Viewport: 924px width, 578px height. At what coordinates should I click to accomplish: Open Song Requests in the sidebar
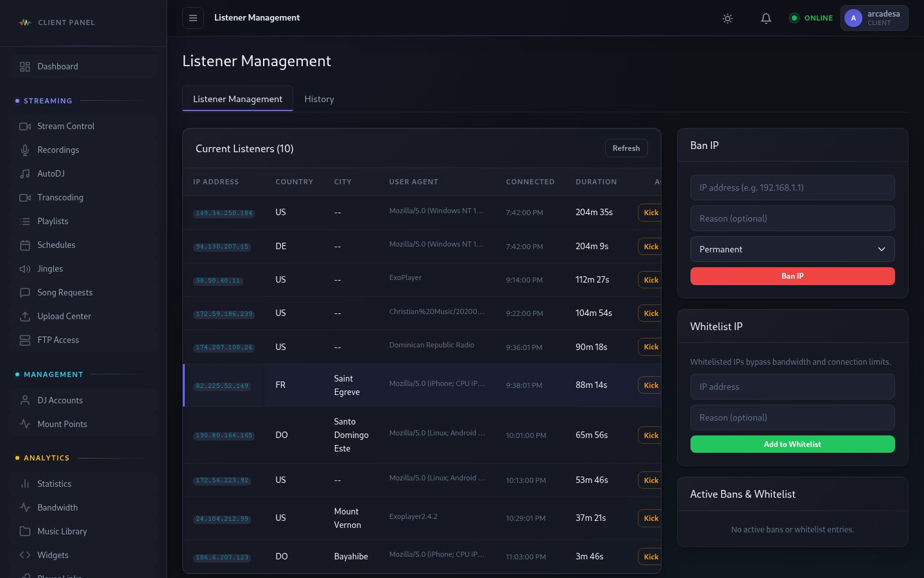pos(65,293)
